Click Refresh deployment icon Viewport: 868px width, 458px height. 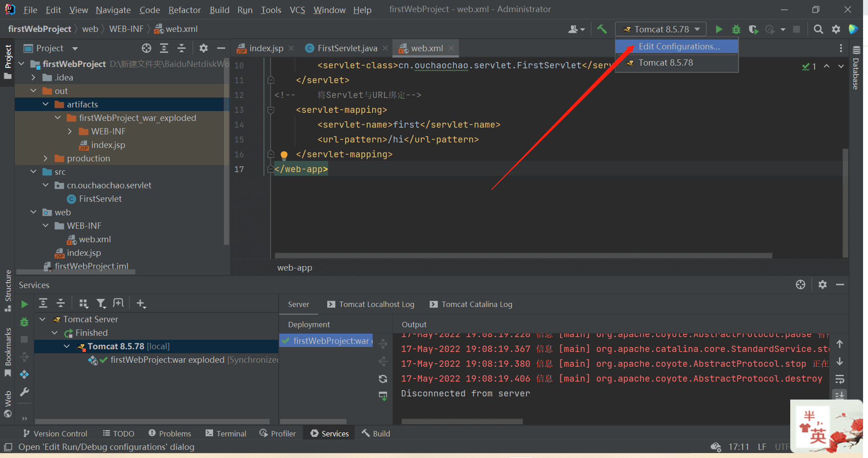pos(383,379)
